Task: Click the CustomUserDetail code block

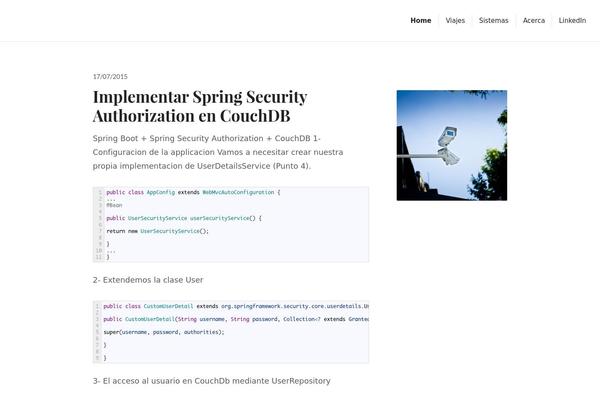Action: pyautogui.click(x=231, y=332)
